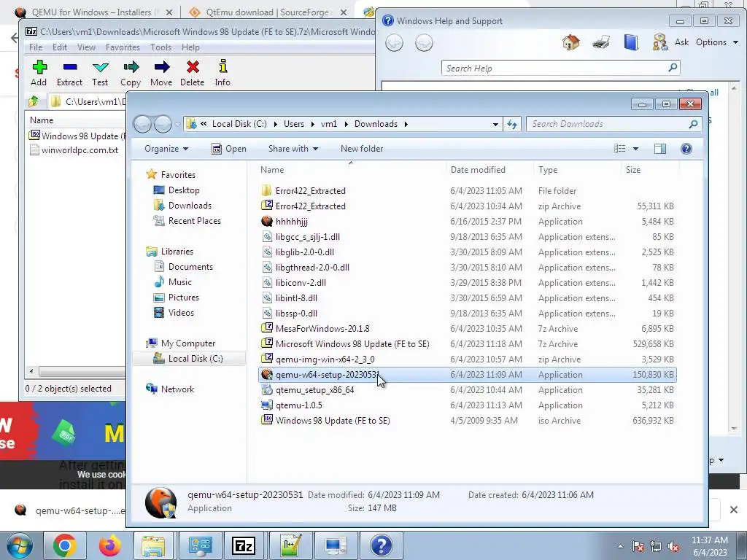Open the Tools menu in 7-Zip
Viewport: 747px width, 560px height.
[160, 47]
